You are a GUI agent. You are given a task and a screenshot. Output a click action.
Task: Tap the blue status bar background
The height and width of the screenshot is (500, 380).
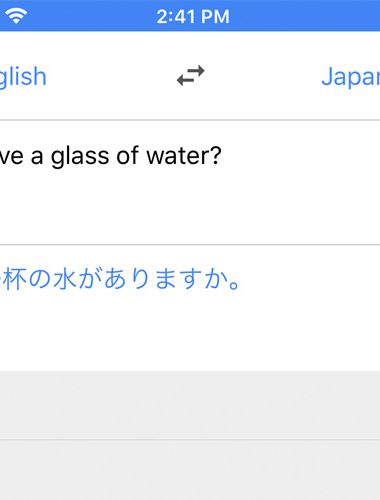tap(300, 16)
